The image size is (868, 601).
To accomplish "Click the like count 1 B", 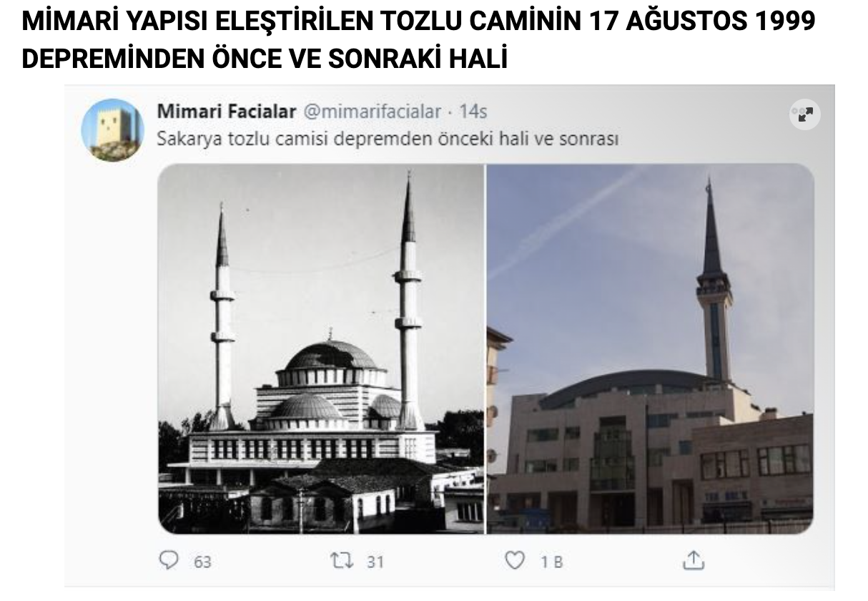I will point(551,562).
